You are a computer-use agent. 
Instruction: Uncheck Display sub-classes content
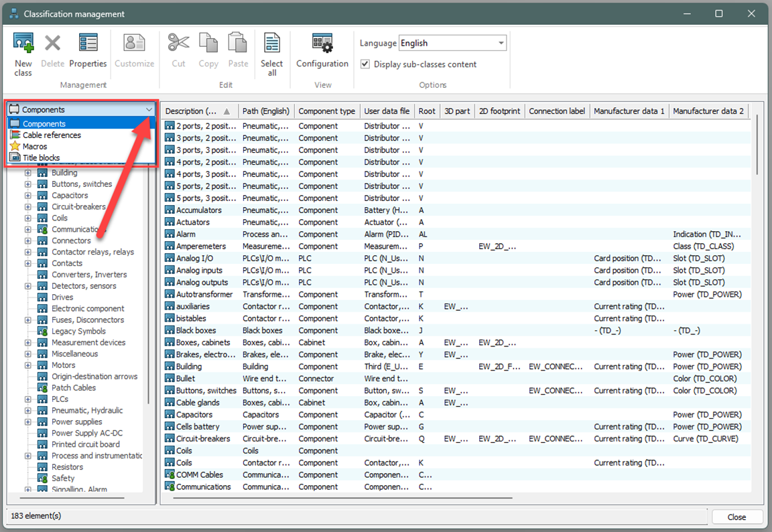pos(365,64)
